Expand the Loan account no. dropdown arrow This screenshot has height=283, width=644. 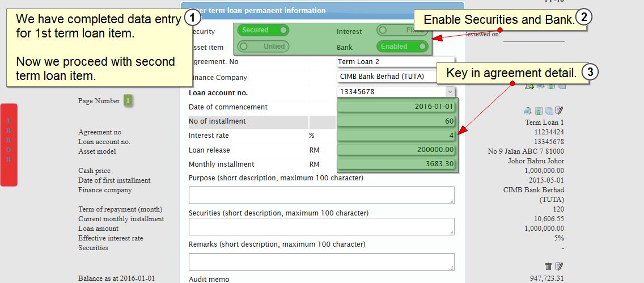point(450,91)
